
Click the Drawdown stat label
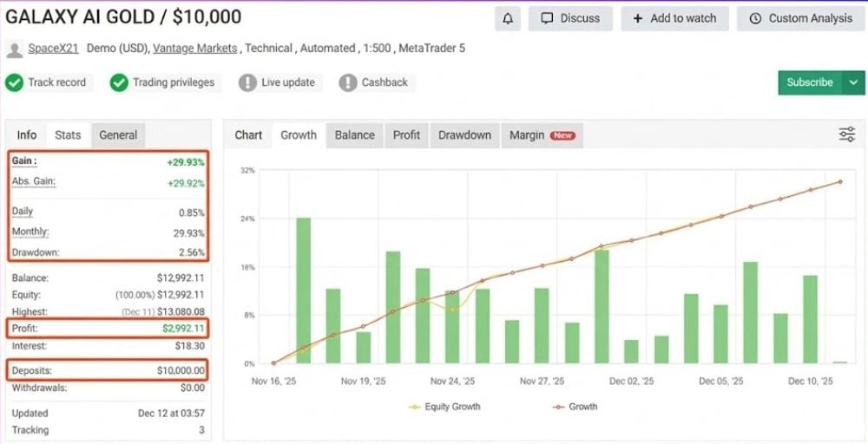(36, 252)
